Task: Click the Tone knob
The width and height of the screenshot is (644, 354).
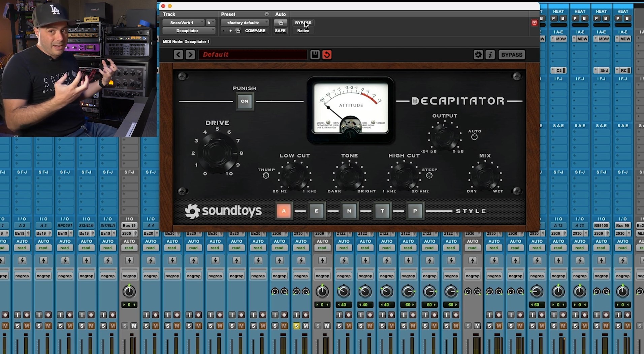Action: point(349,176)
